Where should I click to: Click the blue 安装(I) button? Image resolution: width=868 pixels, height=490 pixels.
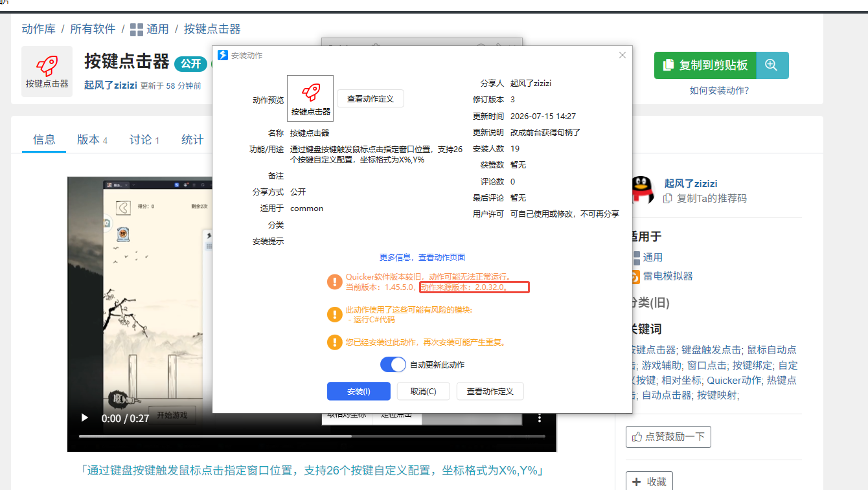359,392
